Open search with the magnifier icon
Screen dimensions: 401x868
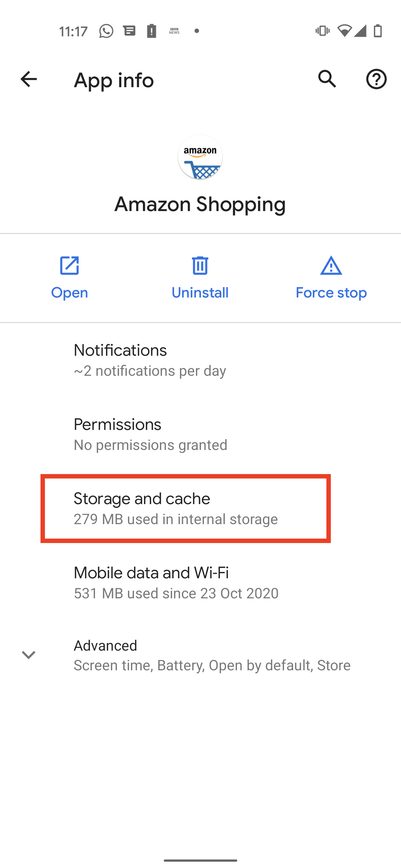(x=327, y=79)
